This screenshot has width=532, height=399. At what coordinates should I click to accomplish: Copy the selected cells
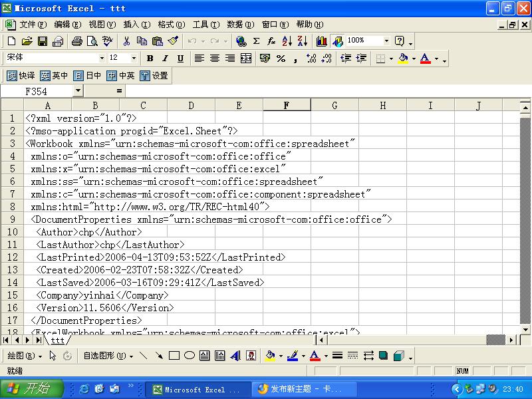coord(142,41)
